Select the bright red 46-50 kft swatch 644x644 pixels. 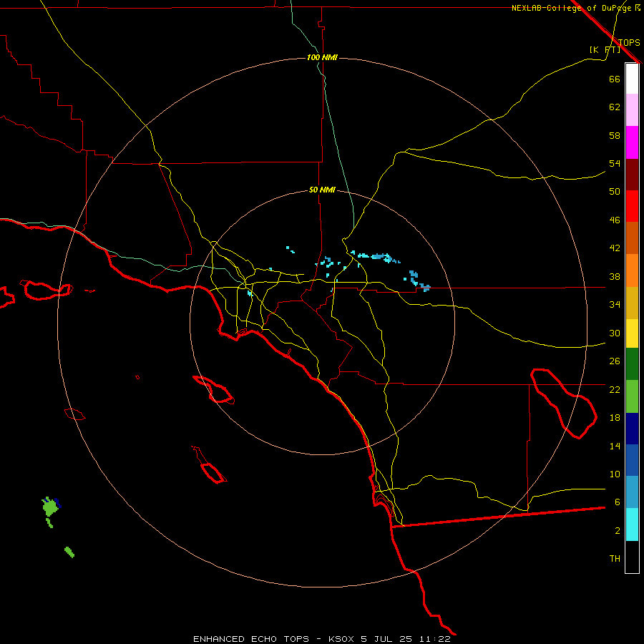click(x=632, y=206)
